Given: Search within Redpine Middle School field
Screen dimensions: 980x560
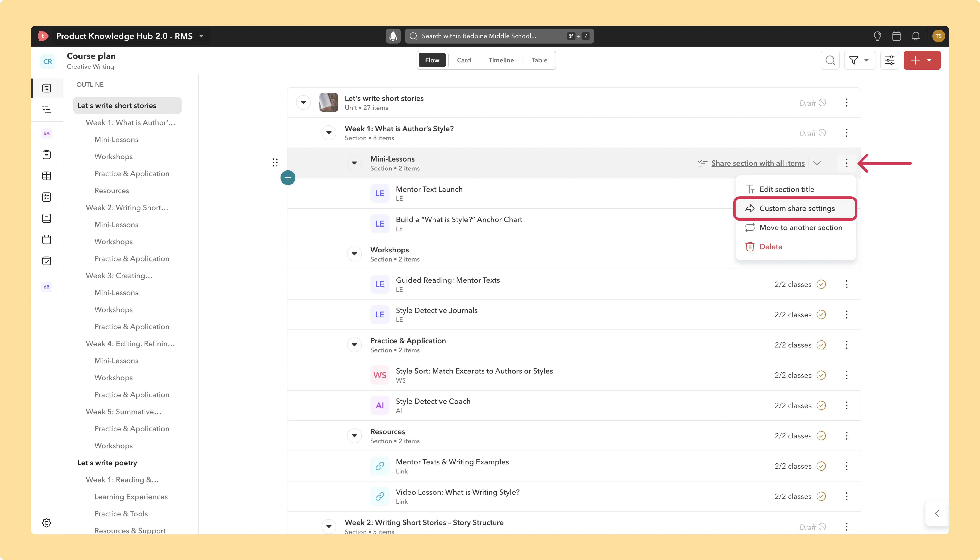Looking at the screenshot, I should 499,36.
